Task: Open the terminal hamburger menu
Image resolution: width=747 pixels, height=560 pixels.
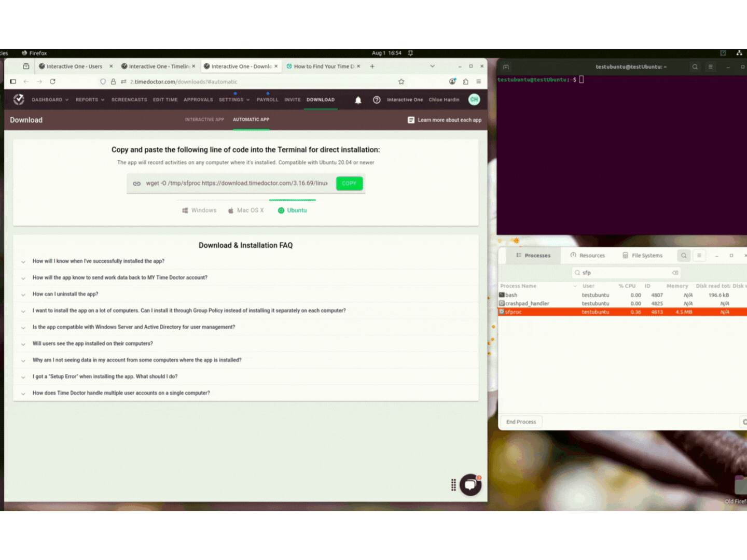Action: click(x=711, y=67)
